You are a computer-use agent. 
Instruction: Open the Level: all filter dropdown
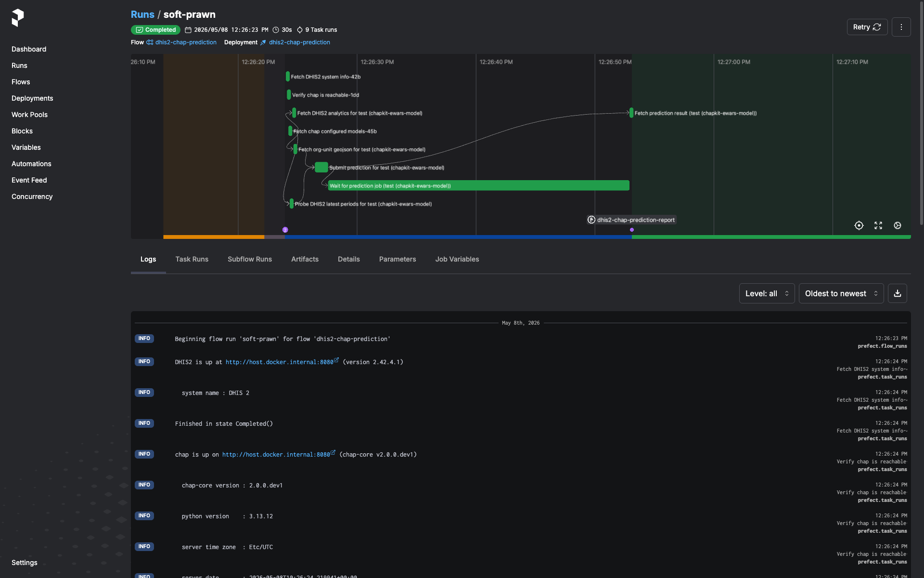pyautogui.click(x=767, y=293)
